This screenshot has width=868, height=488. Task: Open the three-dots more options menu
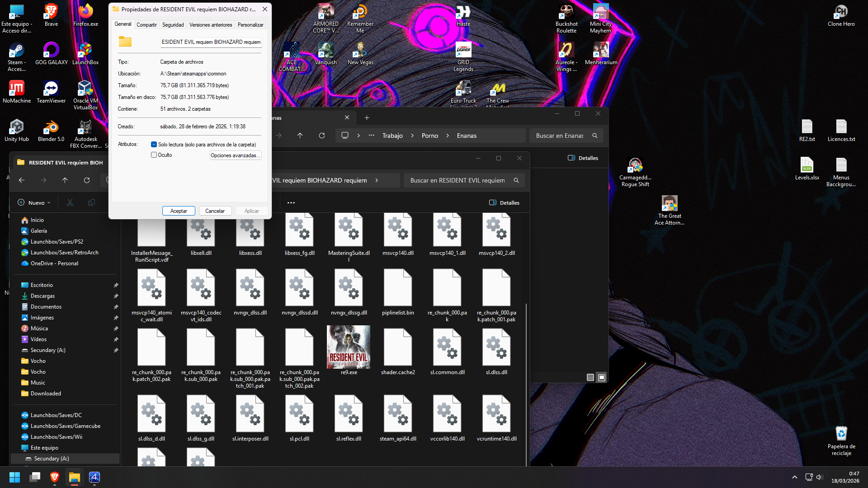point(291,203)
